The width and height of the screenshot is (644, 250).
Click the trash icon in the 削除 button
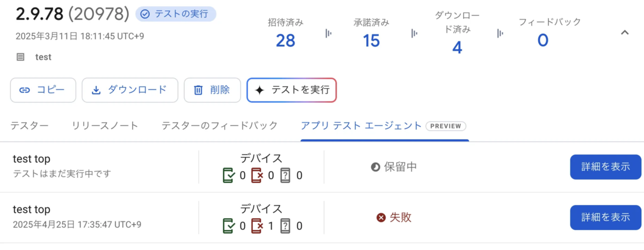[198, 90]
